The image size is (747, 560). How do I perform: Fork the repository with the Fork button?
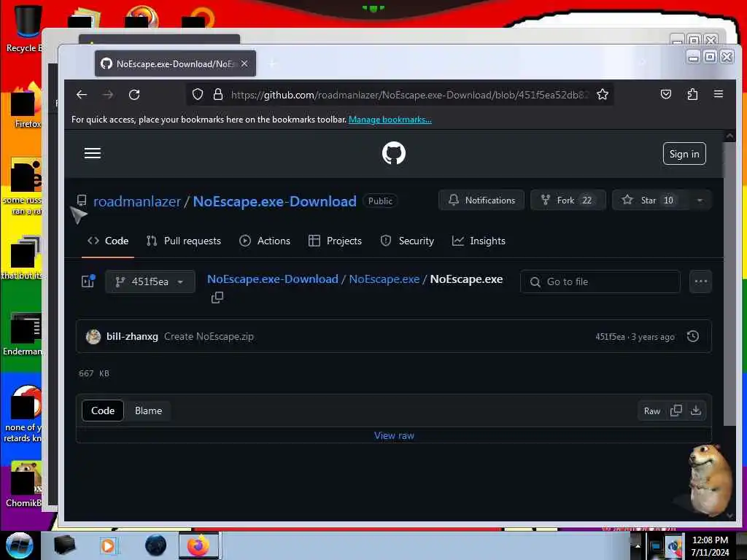[x=568, y=200]
